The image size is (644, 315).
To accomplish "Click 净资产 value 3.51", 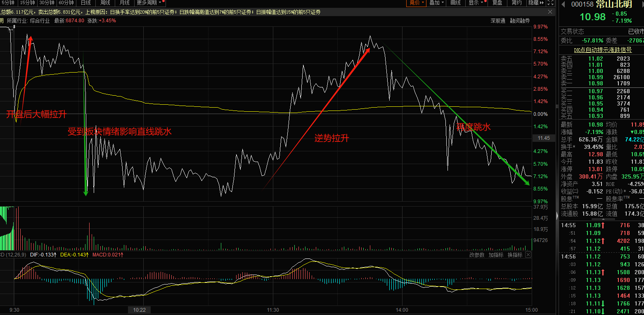I will [x=597, y=184].
